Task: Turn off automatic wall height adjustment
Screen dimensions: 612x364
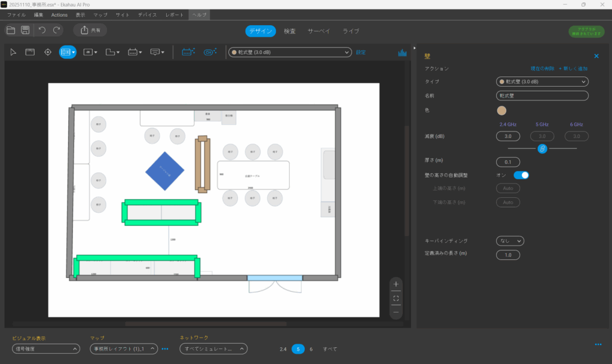Action: point(521,175)
